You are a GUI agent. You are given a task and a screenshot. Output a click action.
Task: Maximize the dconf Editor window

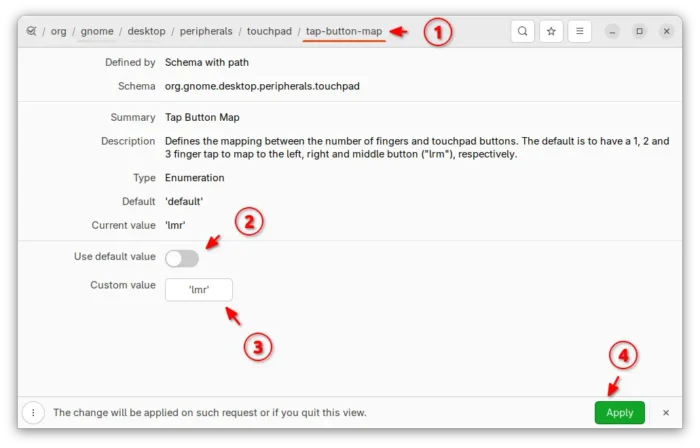640,31
